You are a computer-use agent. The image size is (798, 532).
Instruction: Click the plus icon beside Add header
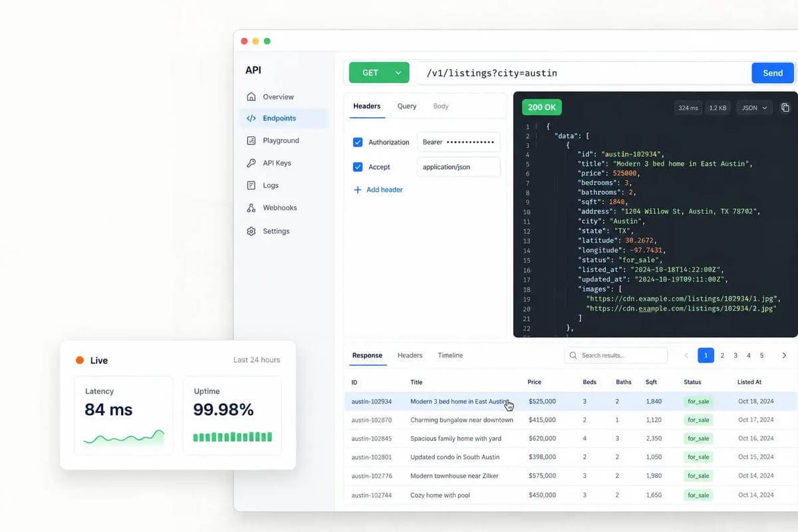[358, 190]
